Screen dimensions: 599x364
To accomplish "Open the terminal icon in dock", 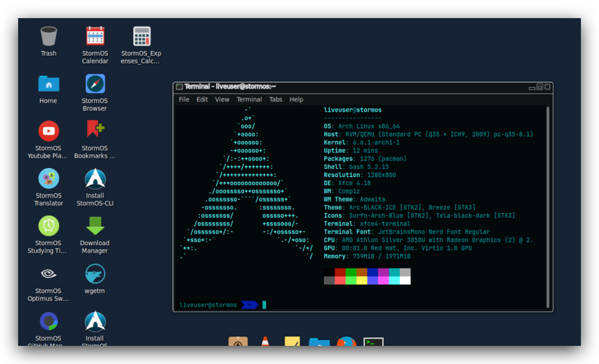I will (373, 342).
